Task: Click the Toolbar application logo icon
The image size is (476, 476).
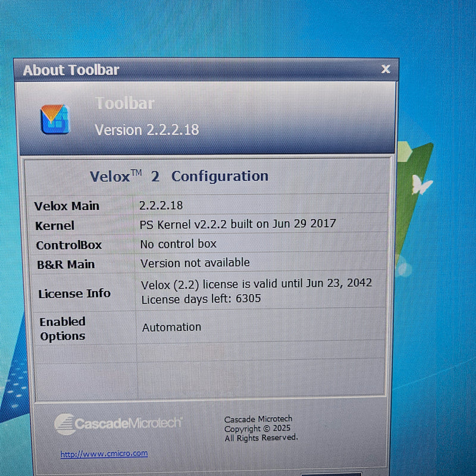Action: (x=55, y=120)
